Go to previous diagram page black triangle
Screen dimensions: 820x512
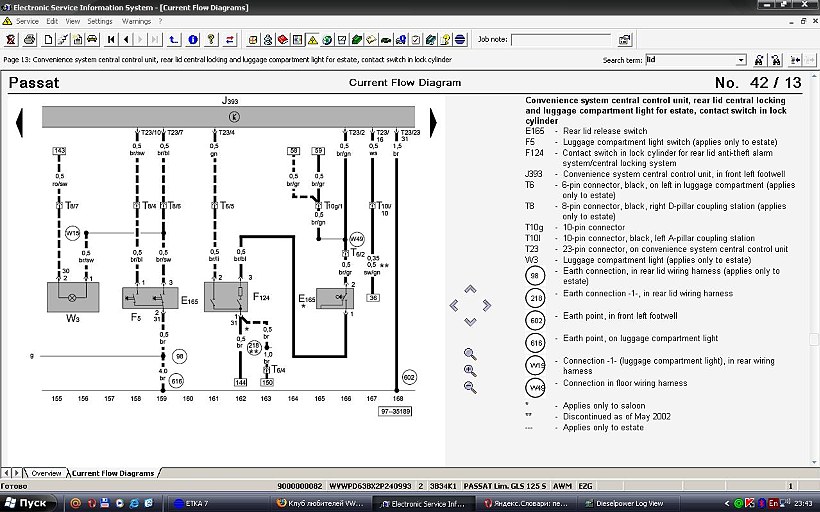point(20,123)
